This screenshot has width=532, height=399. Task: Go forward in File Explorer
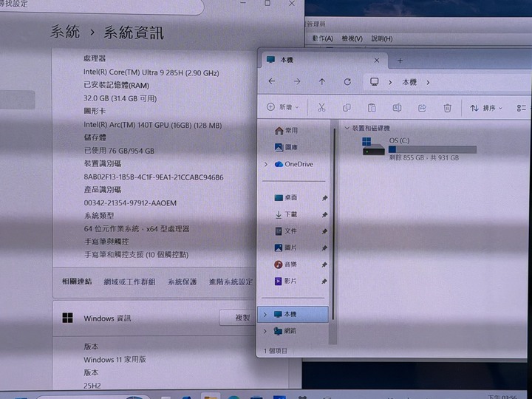(x=297, y=81)
